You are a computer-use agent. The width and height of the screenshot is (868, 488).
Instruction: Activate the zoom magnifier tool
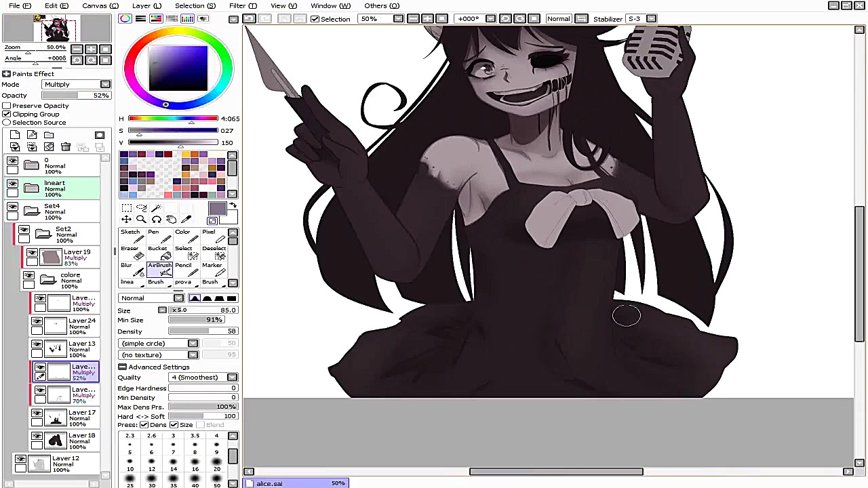(141, 220)
